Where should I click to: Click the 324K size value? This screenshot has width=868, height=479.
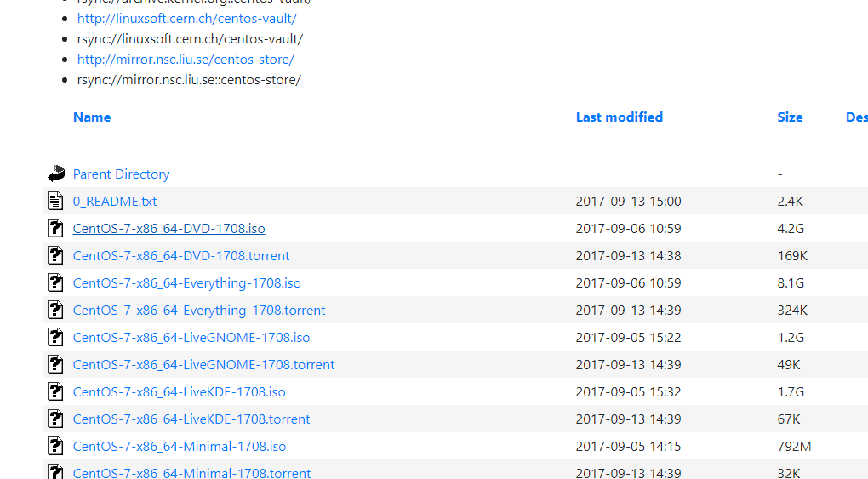point(792,310)
